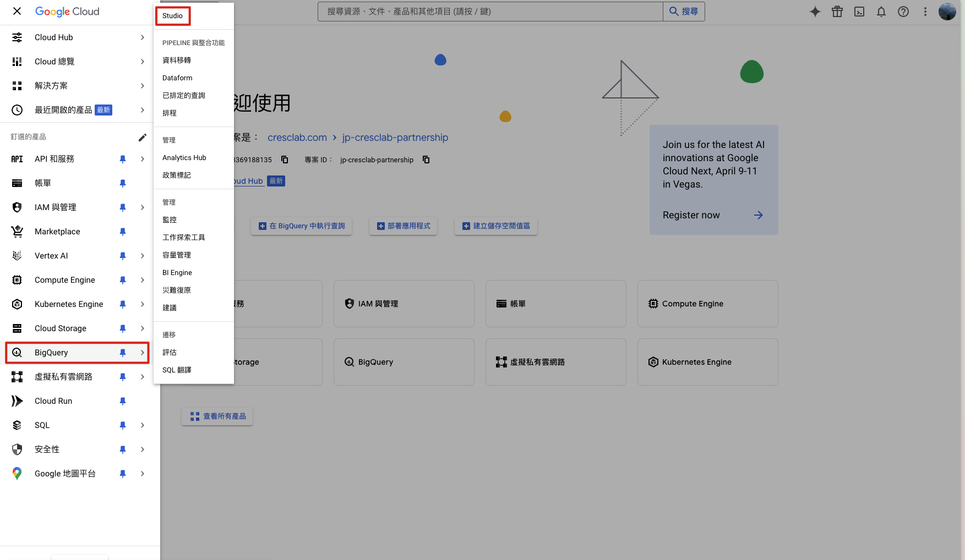Screen dimensions: 965x560
Task: Activate Cloud Shell terminal icon
Action: tap(859, 12)
